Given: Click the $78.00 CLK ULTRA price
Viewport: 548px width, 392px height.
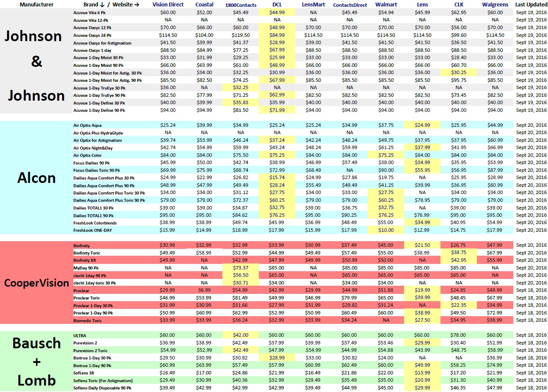Looking at the screenshot, I should [x=458, y=335].
